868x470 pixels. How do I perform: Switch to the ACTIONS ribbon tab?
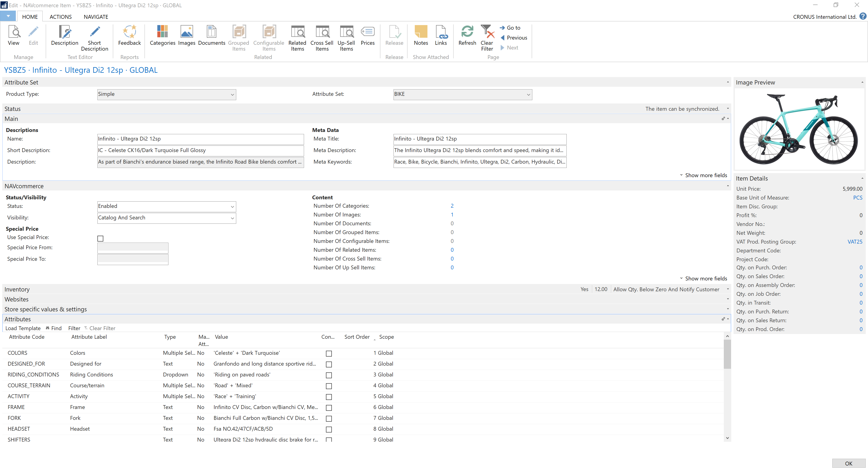pos(61,17)
